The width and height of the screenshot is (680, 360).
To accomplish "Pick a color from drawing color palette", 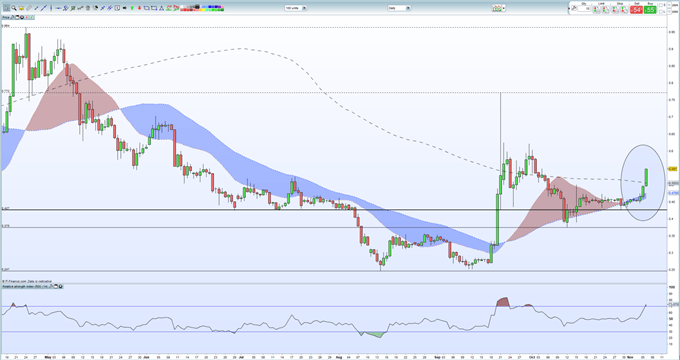I will (202, 8).
